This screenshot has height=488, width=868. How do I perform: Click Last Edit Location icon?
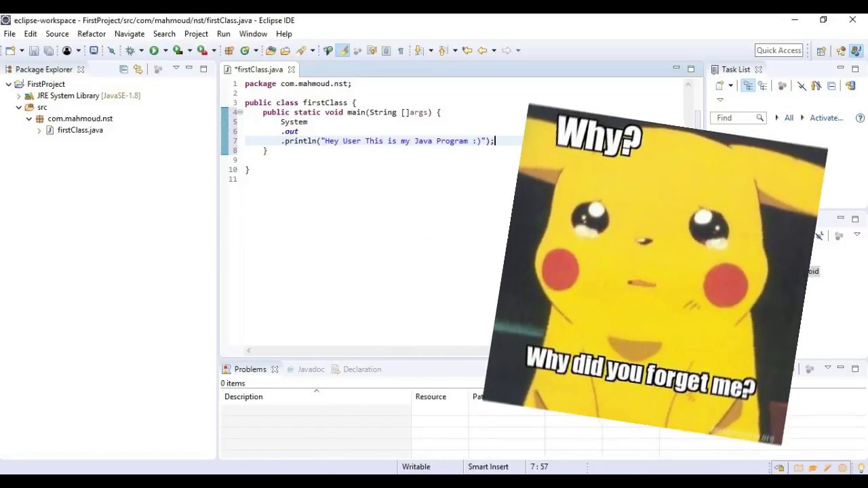(467, 50)
